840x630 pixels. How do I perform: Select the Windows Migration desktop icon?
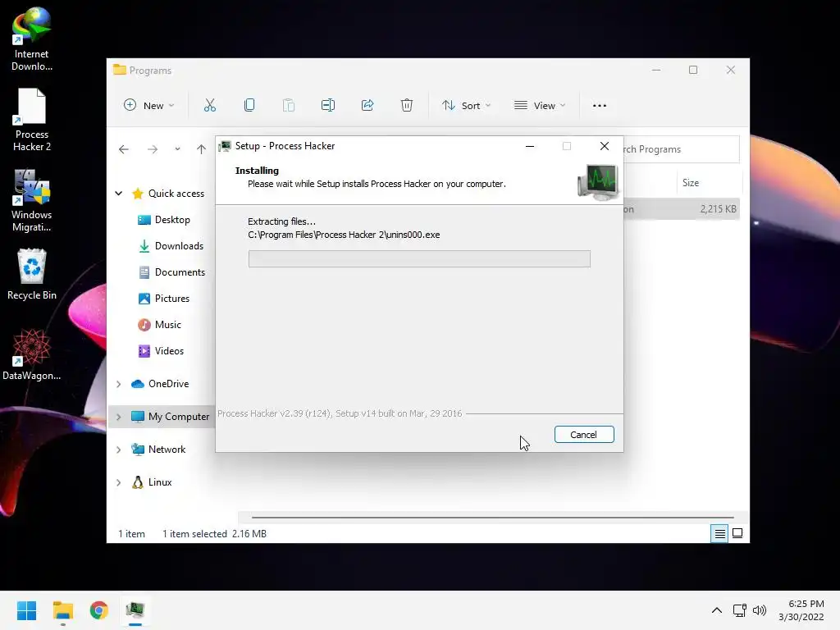click(x=32, y=200)
